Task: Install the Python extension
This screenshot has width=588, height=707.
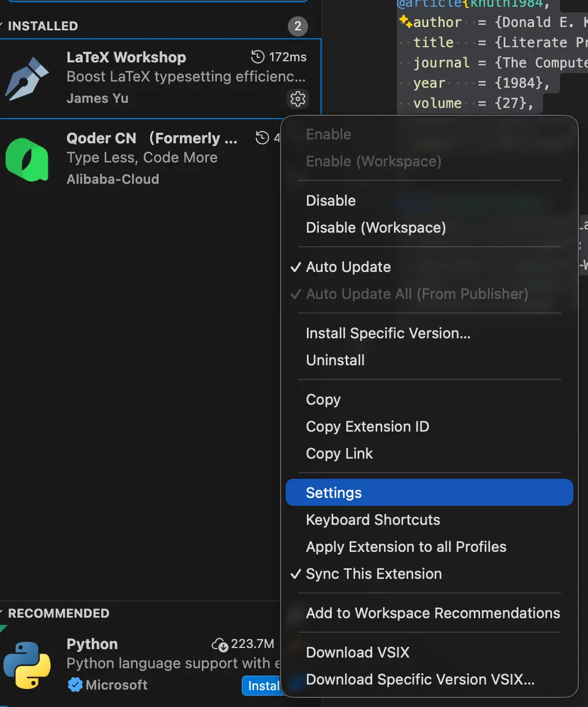Action: (x=262, y=686)
